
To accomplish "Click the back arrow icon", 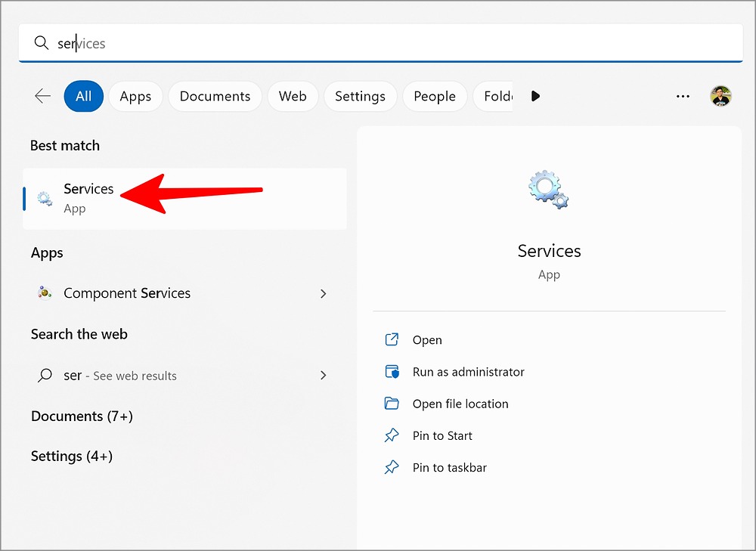I will (x=43, y=96).
